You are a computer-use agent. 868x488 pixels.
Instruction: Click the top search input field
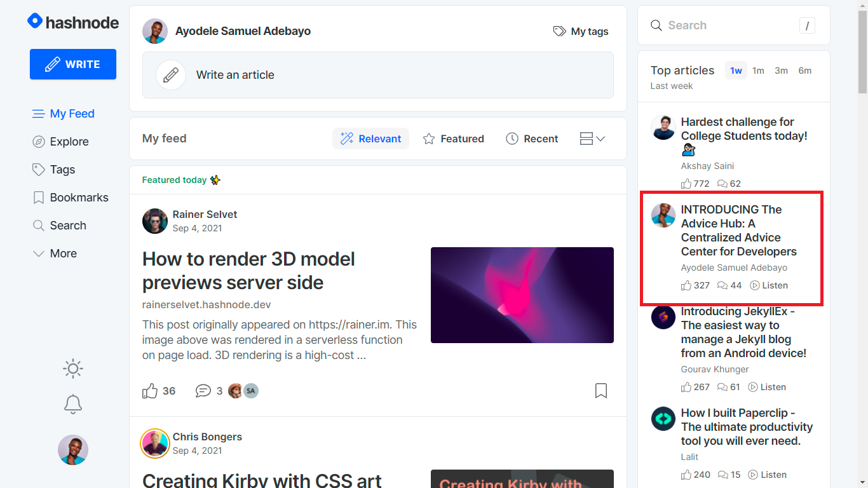(734, 25)
